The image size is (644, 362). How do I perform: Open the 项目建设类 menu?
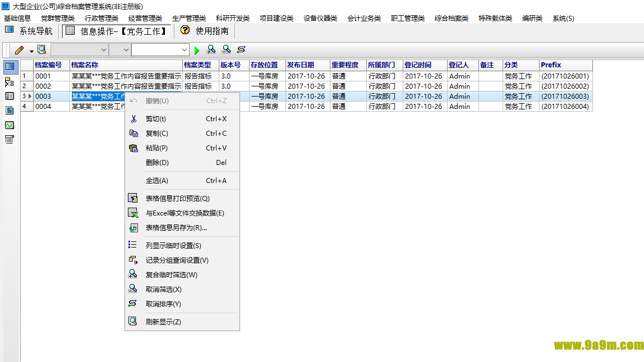point(277,19)
